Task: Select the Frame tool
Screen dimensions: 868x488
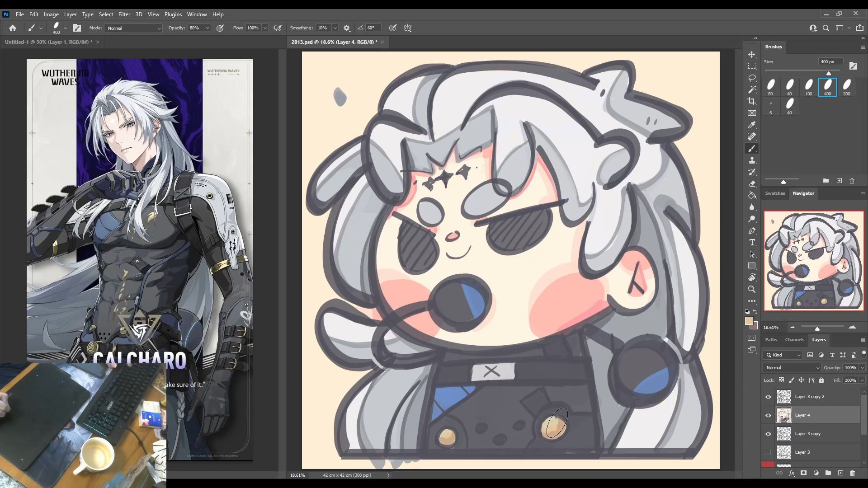Action: click(752, 113)
